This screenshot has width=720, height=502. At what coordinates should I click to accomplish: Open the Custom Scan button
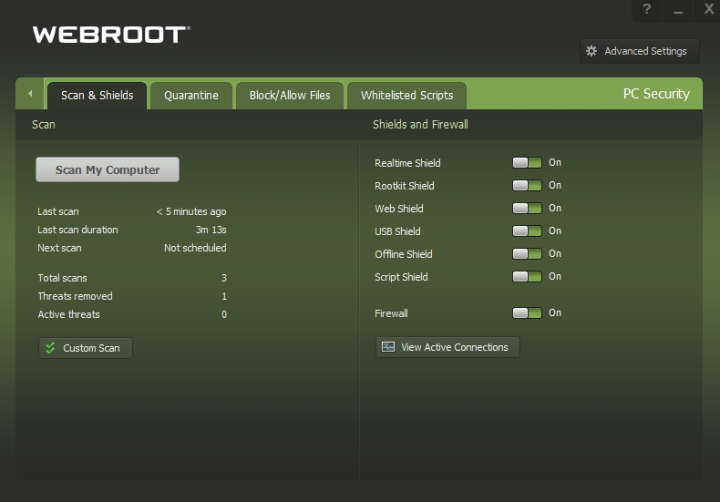tap(85, 348)
